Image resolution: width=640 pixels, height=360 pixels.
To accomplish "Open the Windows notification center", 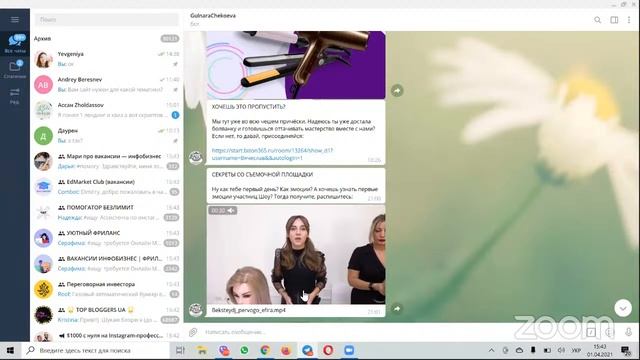I will (x=625, y=351).
